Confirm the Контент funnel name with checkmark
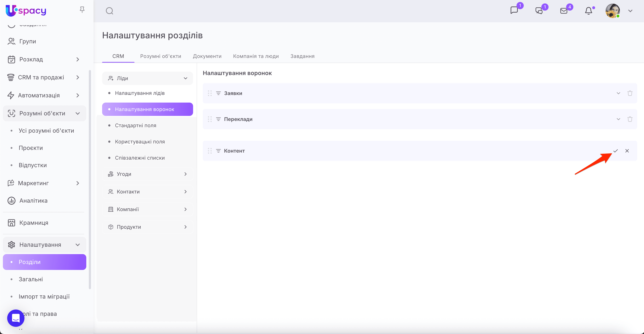 click(615, 151)
